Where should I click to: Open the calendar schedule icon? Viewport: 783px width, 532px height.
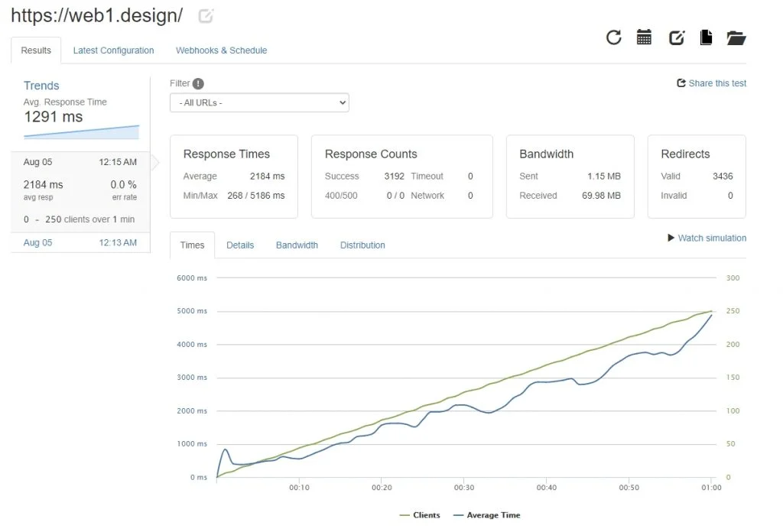click(x=644, y=37)
